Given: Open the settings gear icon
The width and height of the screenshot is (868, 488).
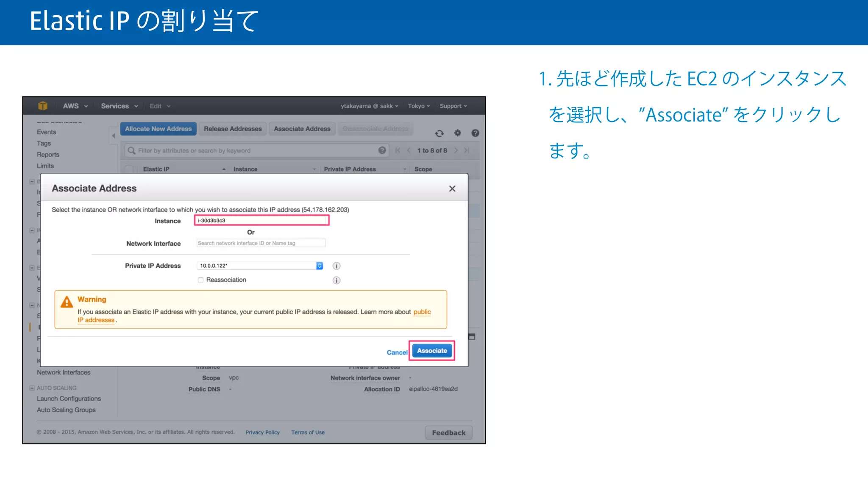Looking at the screenshot, I should click(458, 133).
